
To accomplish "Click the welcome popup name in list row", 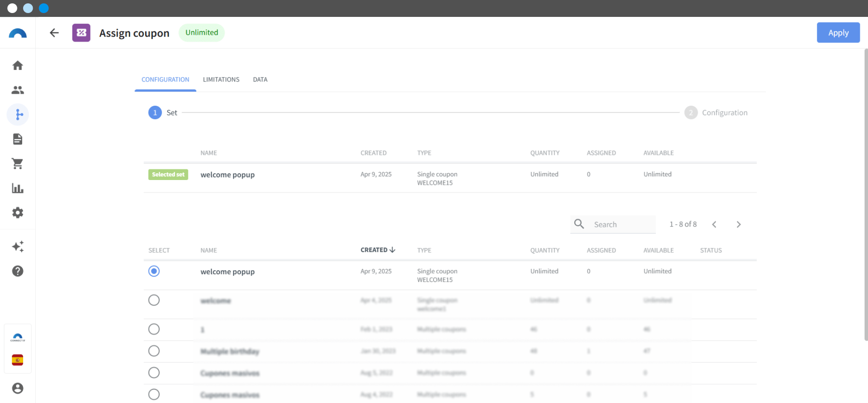I will [228, 272].
